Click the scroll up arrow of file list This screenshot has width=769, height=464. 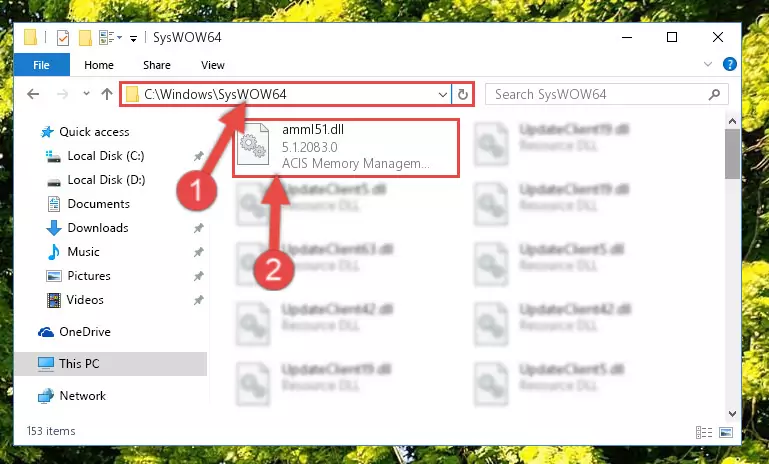point(732,121)
